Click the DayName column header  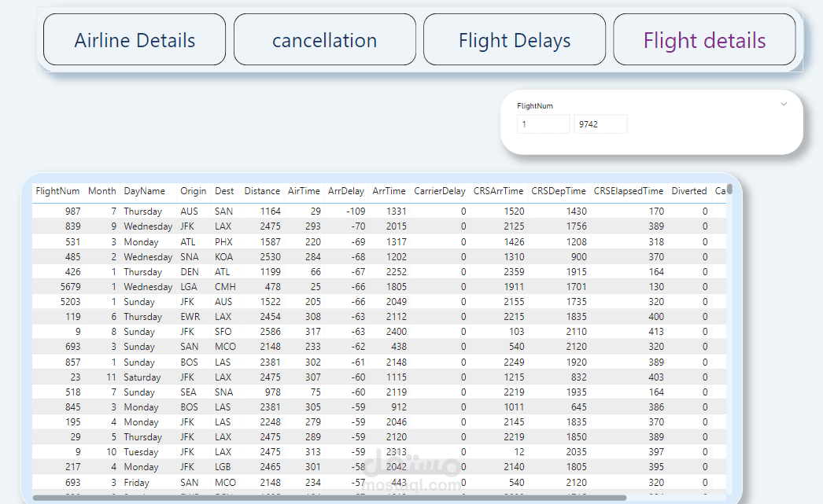click(144, 191)
